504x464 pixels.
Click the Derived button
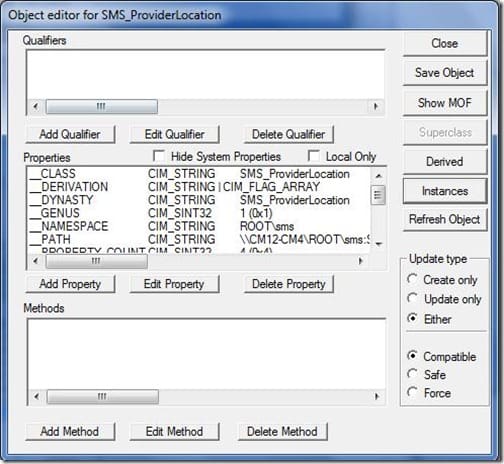coord(445,162)
